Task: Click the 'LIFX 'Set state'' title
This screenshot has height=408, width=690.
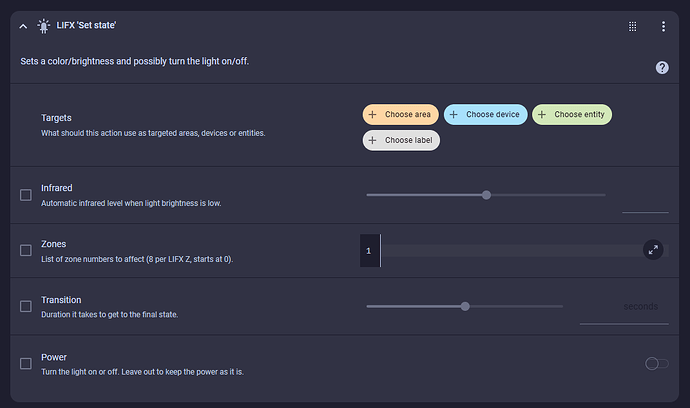Action: coord(86,26)
